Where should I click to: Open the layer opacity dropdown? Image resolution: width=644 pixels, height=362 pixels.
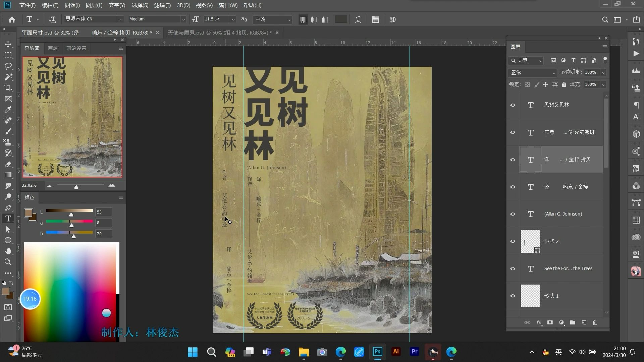[x=603, y=72]
